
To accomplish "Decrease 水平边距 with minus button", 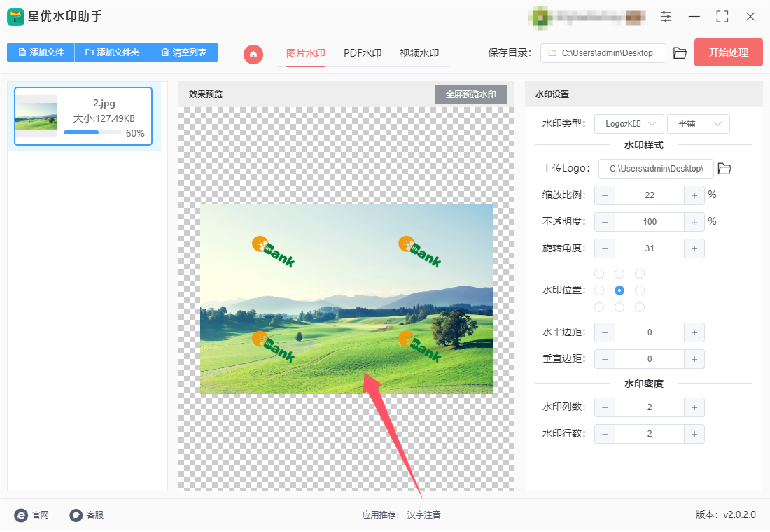I will [x=605, y=332].
